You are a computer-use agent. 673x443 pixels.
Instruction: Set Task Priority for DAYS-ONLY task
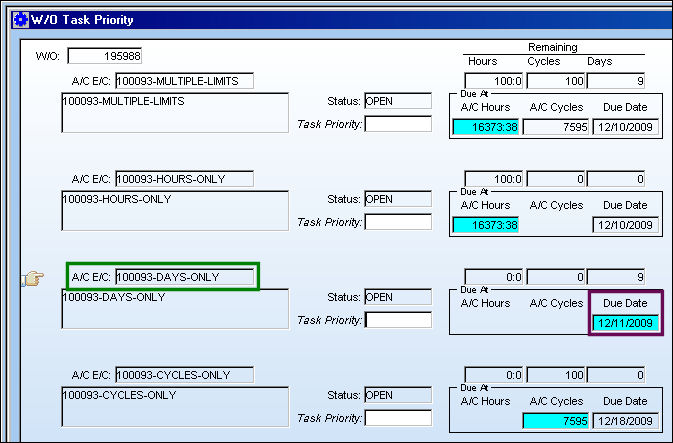398,320
